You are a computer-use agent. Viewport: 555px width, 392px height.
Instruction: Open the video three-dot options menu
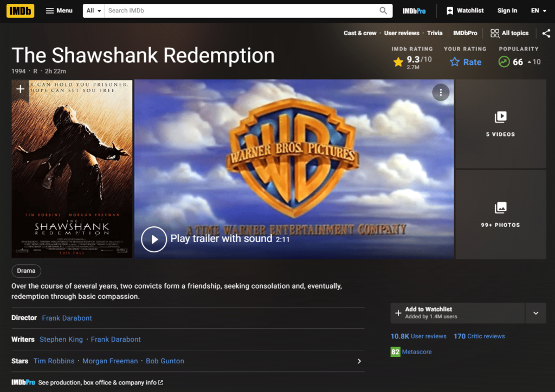click(x=441, y=92)
